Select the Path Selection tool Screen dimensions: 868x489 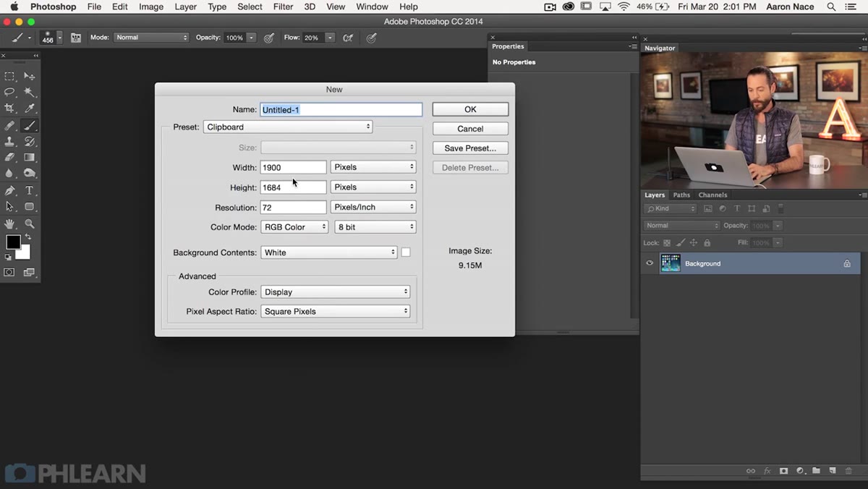pyautogui.click(x=9, y=207)
